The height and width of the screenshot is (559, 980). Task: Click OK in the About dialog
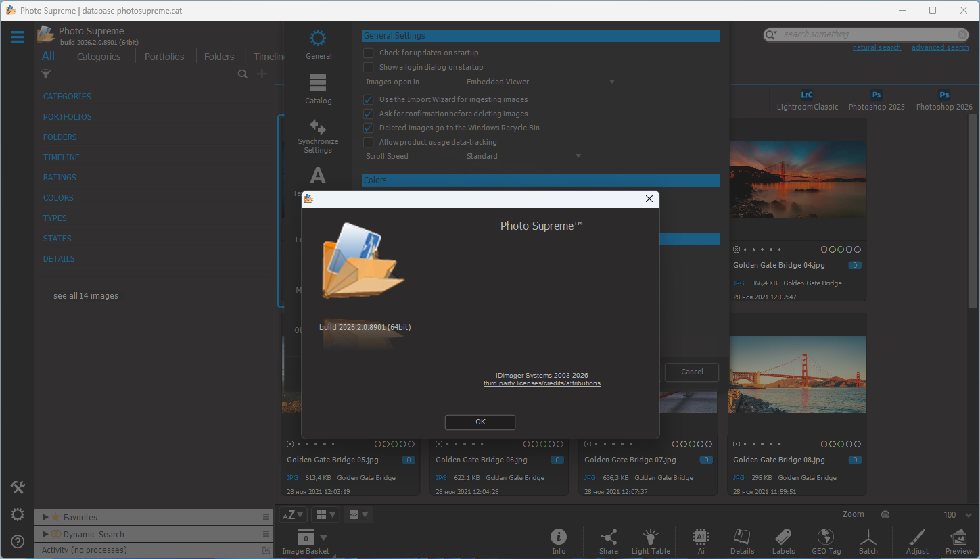coord(480,422)
